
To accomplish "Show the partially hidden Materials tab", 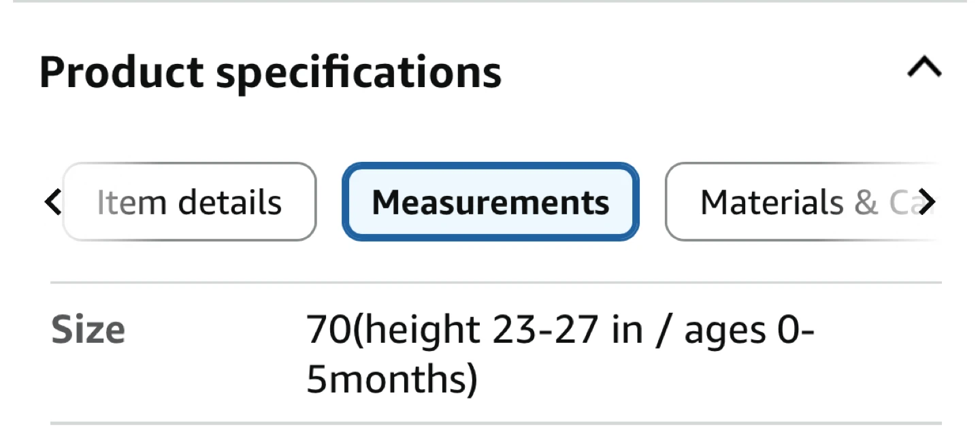I will point(800,202).
